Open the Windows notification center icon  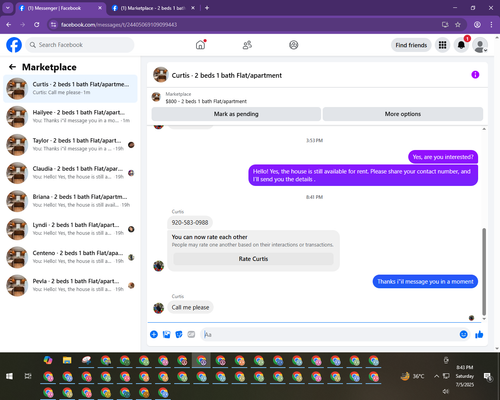488,377
